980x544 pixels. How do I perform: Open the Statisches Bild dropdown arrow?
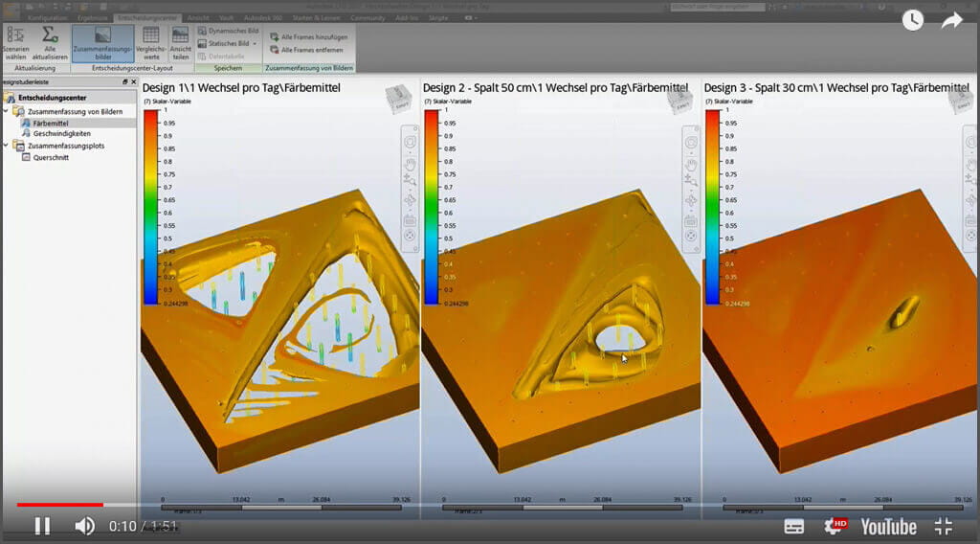[x=255, y=43]
